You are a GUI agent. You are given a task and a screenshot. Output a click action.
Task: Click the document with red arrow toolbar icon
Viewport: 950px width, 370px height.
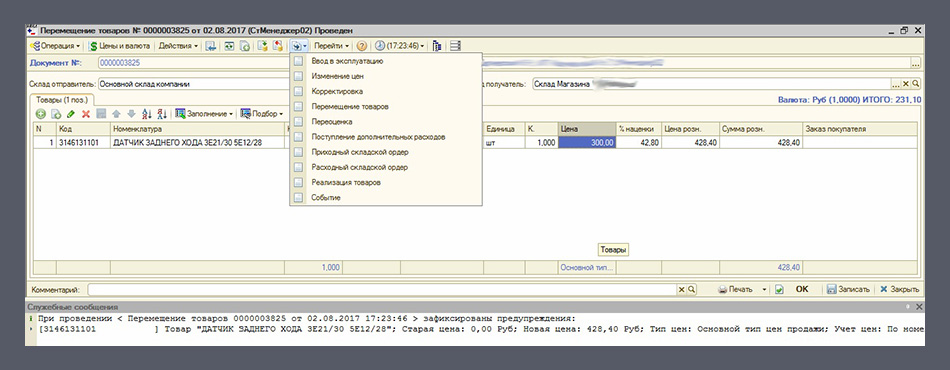tap(277, 45)
